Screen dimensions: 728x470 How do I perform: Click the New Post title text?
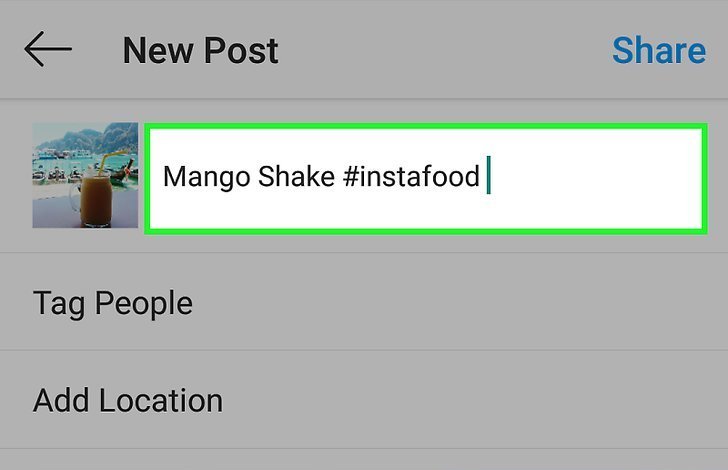(201, 50)
